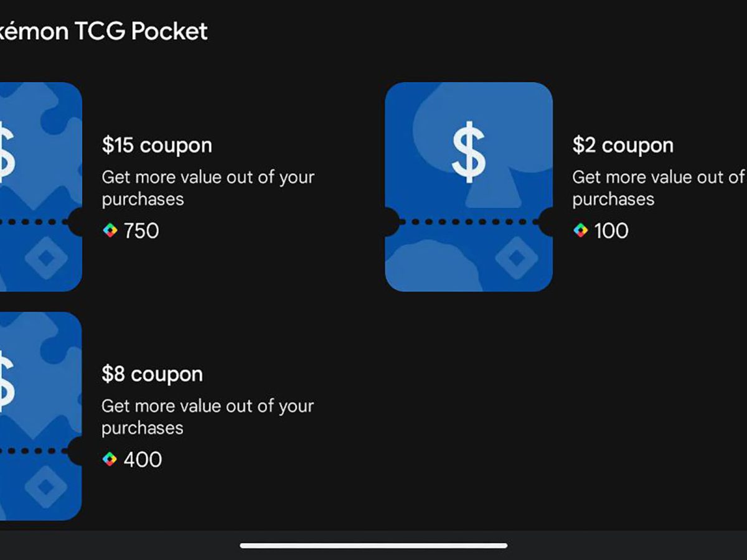Tap the diamond emblem on the $8 coupon ticket
This screenshot has width=747, height=560.
[x=45, y=487]
